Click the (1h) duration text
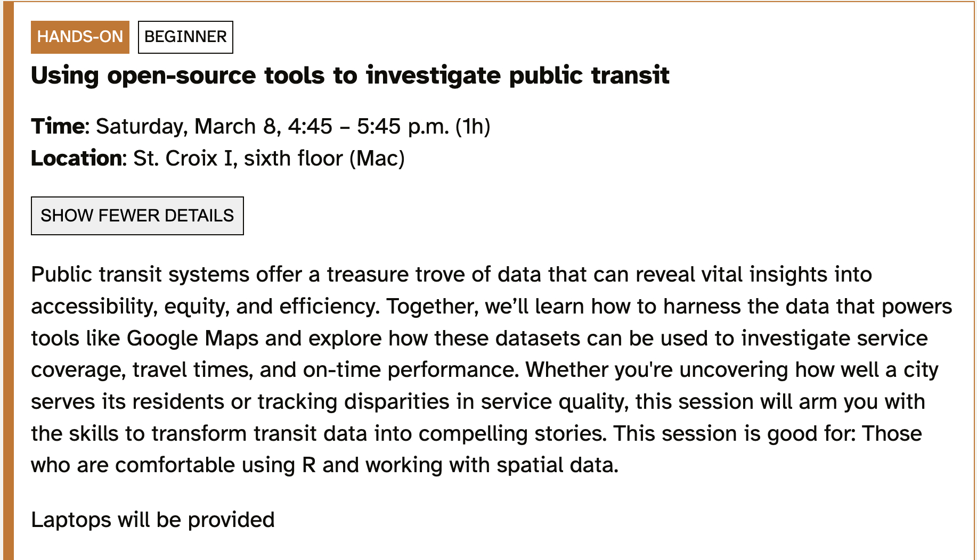Screen dimensions: 977x560 point(473,127)
